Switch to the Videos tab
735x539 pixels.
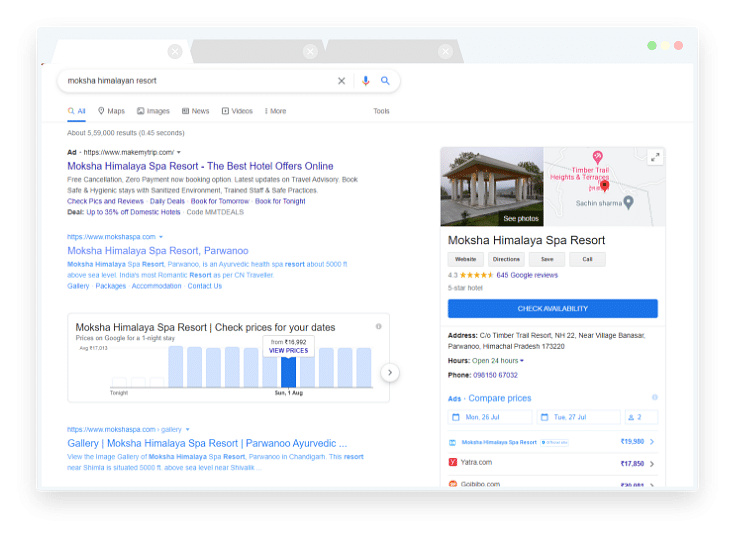(x=237, y=111)
